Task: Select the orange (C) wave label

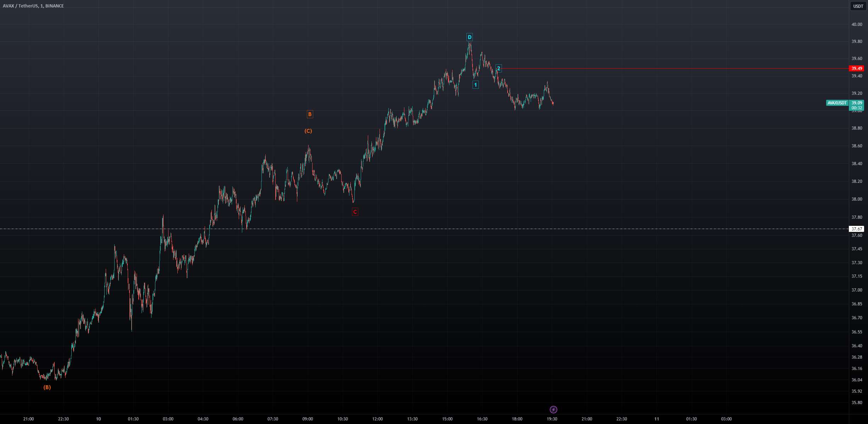Action: (308, 131)
